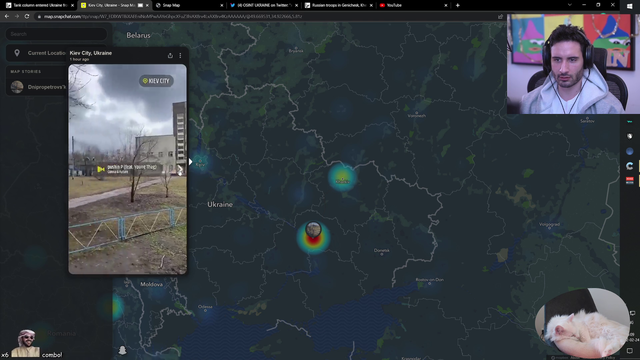Click the 'Kiev City, Ukraine' snap title
The width and height of the screenshot is (640, 360).
91,53
